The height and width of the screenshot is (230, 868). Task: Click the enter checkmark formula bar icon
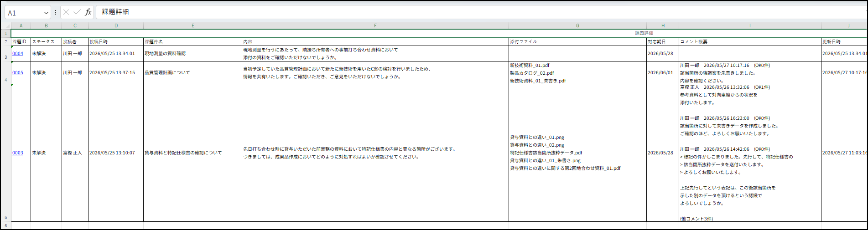pos(77,12)
